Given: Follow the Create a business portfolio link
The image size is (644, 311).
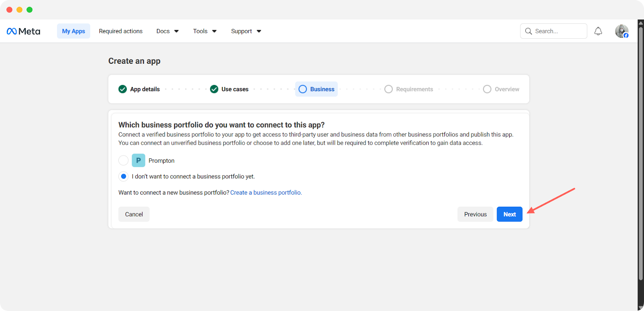Looking at the screenshot, I should click(x=266, y=193).
